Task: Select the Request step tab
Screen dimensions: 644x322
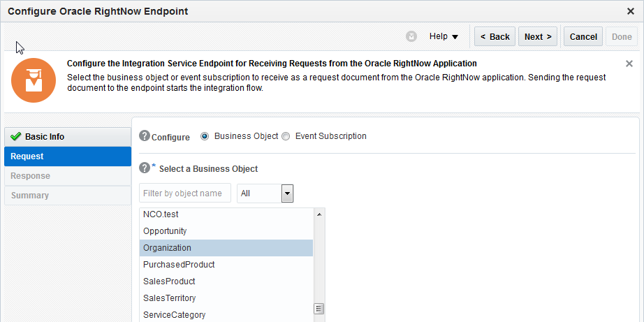Action: click(68, 156)
